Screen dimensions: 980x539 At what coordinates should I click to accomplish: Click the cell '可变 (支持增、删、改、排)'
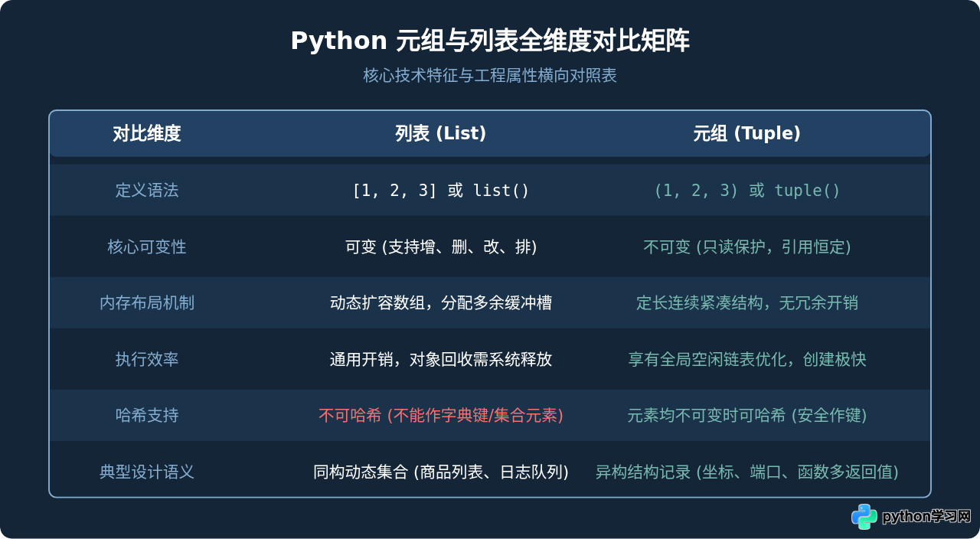pos(441,247)
